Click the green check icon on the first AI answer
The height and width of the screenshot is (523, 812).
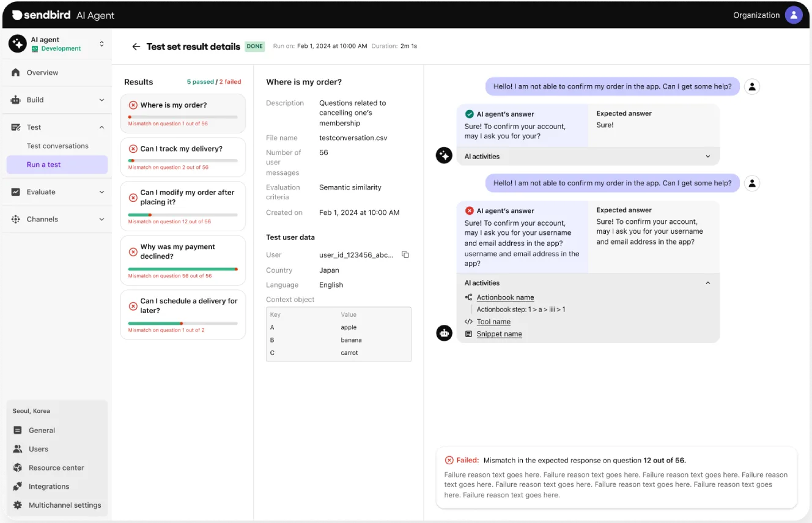tap(469, 114)
